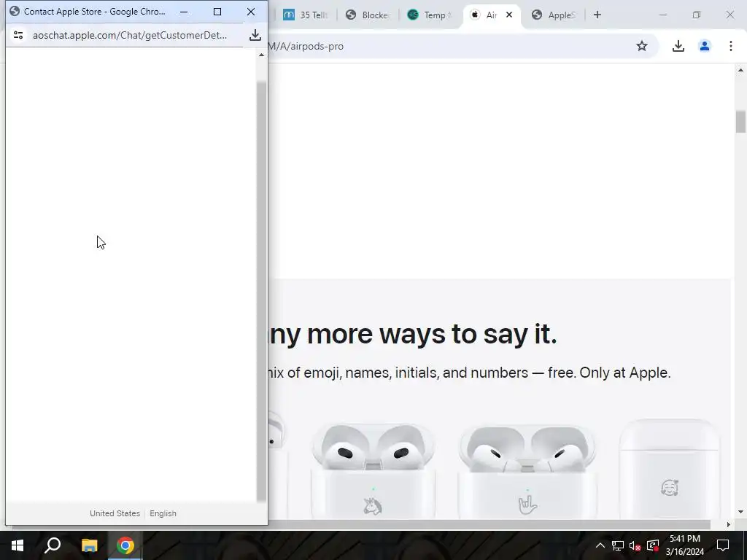Image resolution: width=747 pixels, height=560 pixels.
Task: Select AirPods Pro case with rock hand engraving
Action: click(x=527, y=472)
